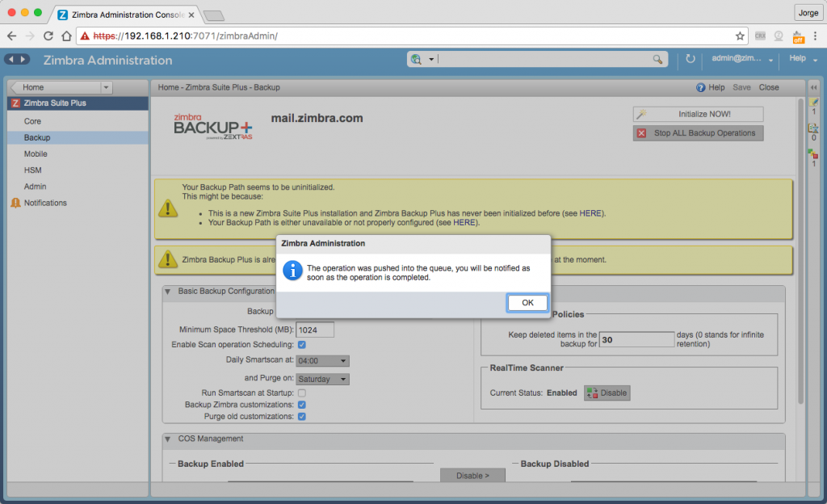Open Notifications in the sidebar

tap(78, 203)
